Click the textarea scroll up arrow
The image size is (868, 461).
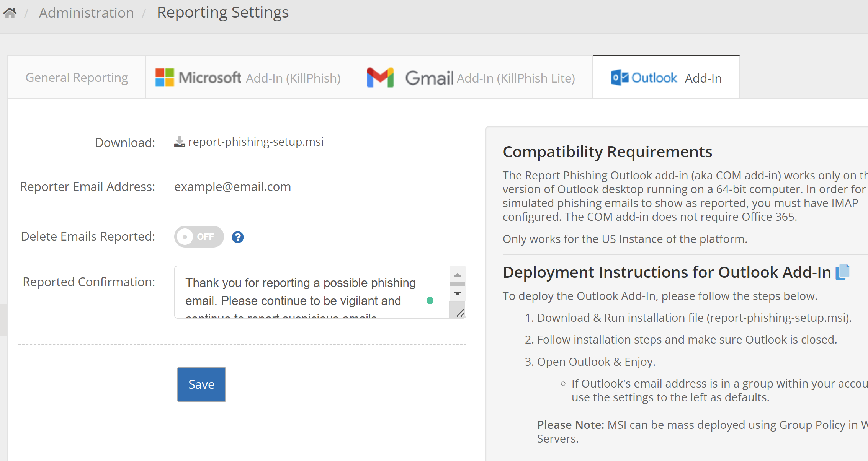click(457, 275)
